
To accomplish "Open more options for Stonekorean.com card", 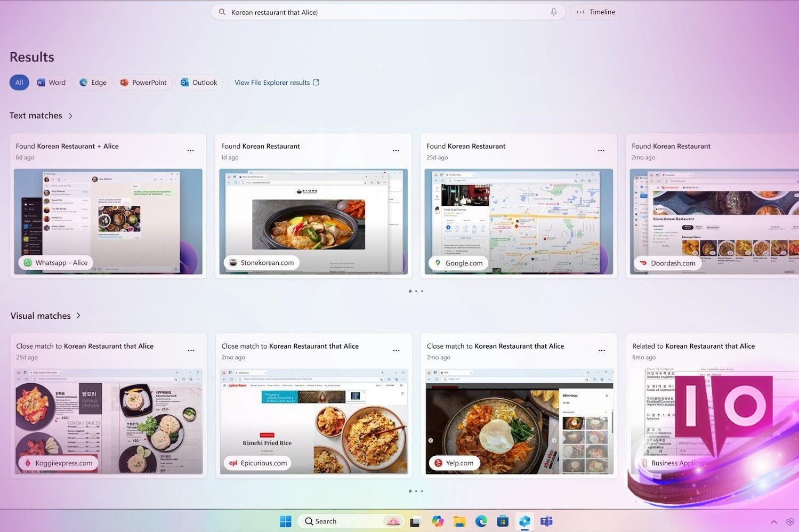I will (396, 151).
